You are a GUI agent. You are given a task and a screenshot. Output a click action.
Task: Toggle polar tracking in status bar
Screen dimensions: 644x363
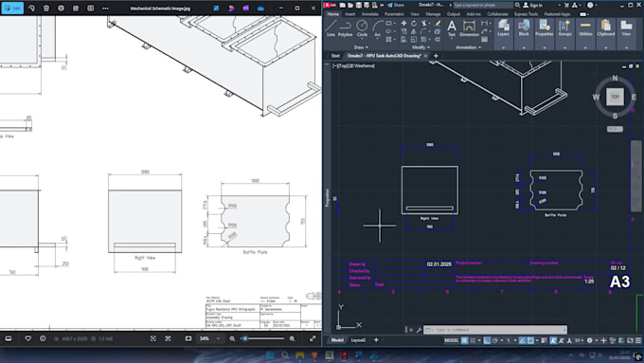coord(495,340)
